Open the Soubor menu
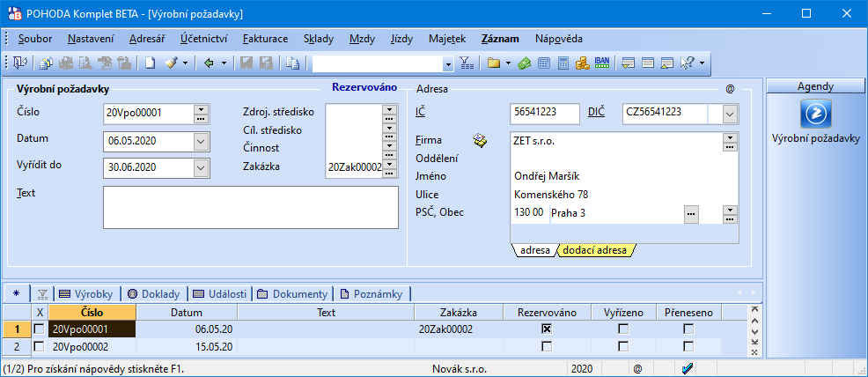Screen dimensions: 868x377 pyautogui.click(x=35, y=39)
